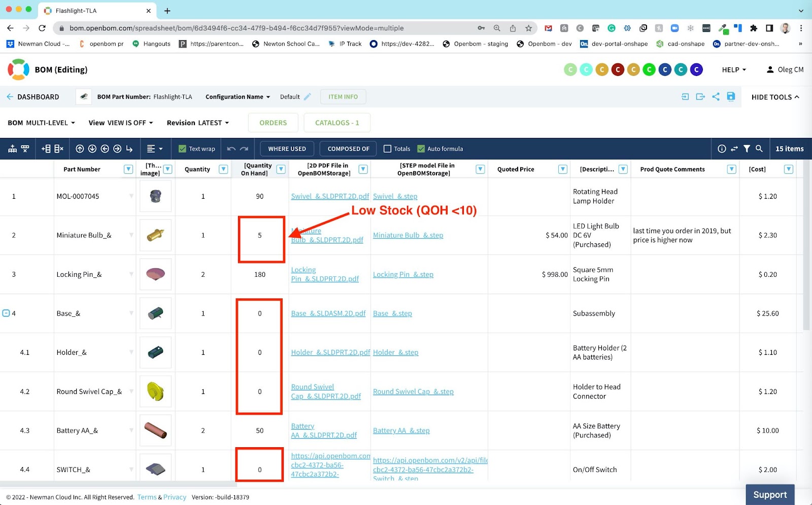Open the info circle icon

[722, 149]
